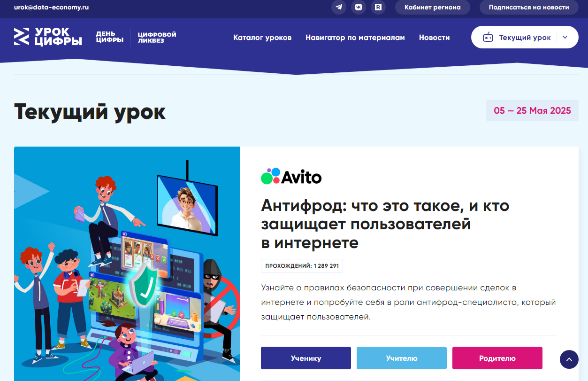Open the VK social icon
588x381 pixels.
pyautogui.click(x=359, y=8)
